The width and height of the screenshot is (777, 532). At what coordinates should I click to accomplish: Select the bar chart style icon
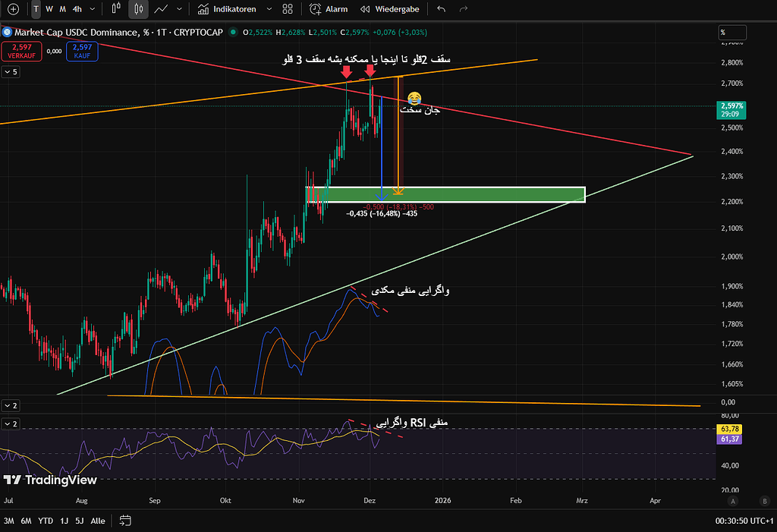115,9
